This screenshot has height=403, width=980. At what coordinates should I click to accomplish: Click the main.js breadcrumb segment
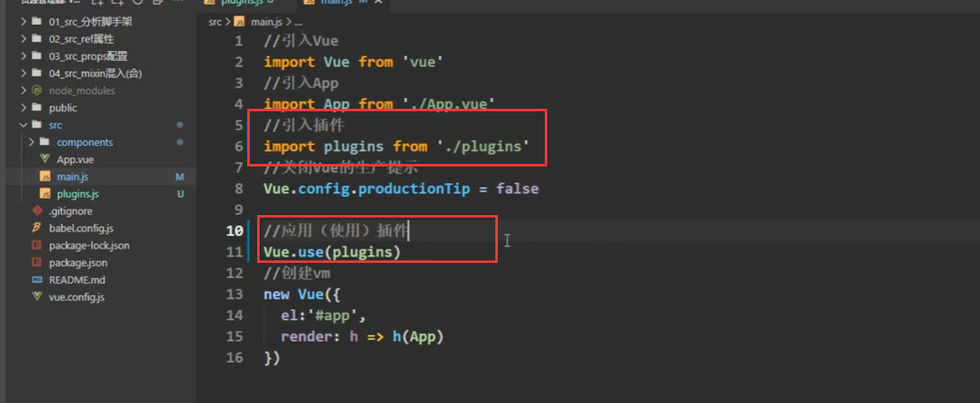[x=266, y=22]
